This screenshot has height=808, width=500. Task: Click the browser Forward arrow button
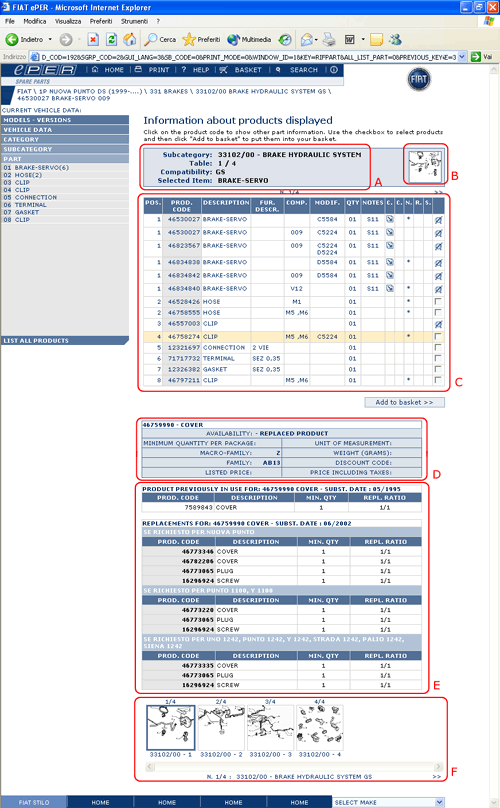[x=66, y=40]
